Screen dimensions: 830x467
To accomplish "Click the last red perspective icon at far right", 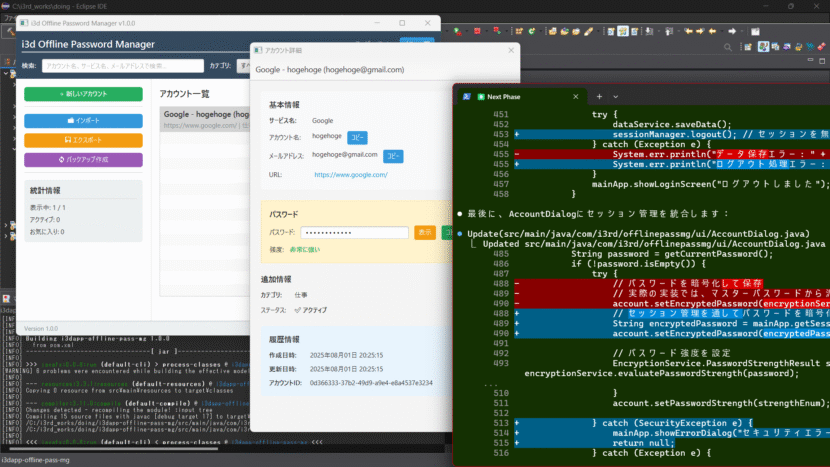I will (822, 47).
